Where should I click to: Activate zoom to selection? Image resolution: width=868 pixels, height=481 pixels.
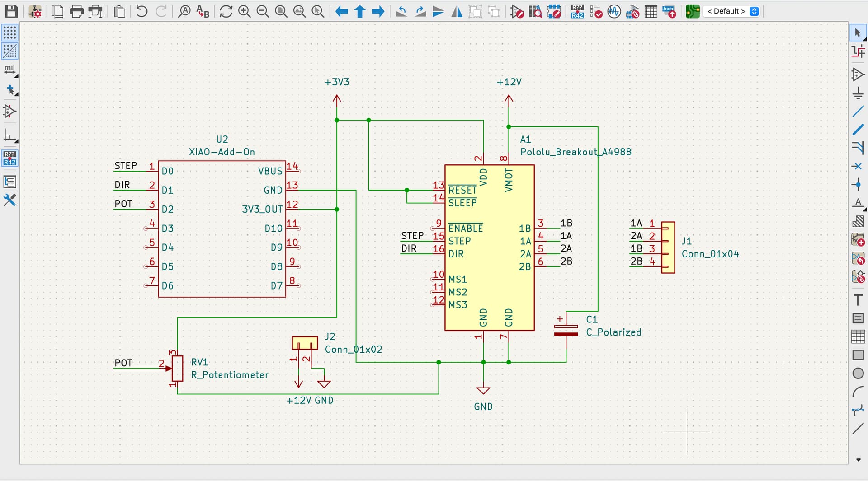318,11
